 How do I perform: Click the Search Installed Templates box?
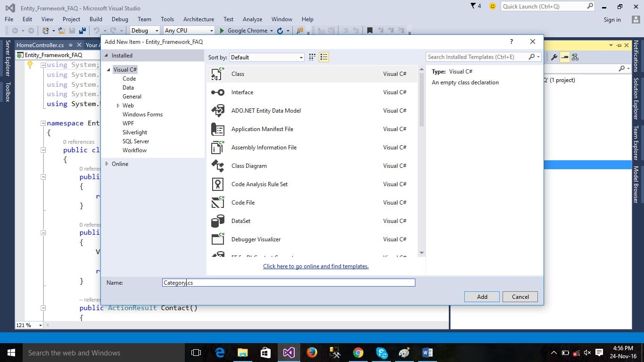(x=483, y=57)
